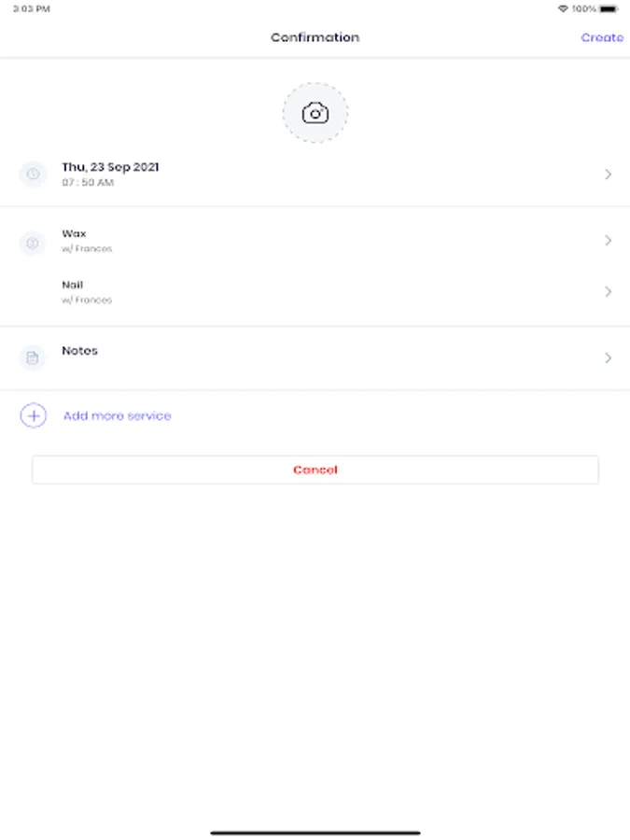Expand the Notes row chevron
This screenshot has width=630, height=840.
click(608, 357)
